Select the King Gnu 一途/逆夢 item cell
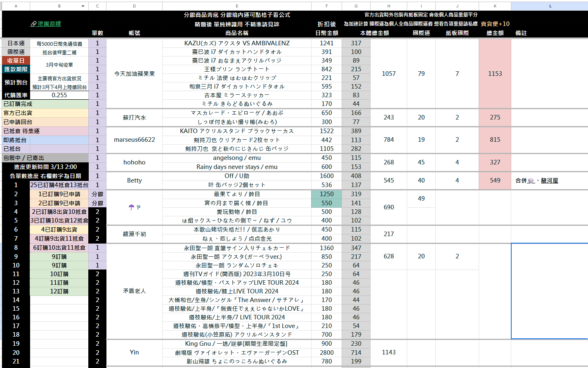Screen dimensions: 588x368 [x=237, y=344]
